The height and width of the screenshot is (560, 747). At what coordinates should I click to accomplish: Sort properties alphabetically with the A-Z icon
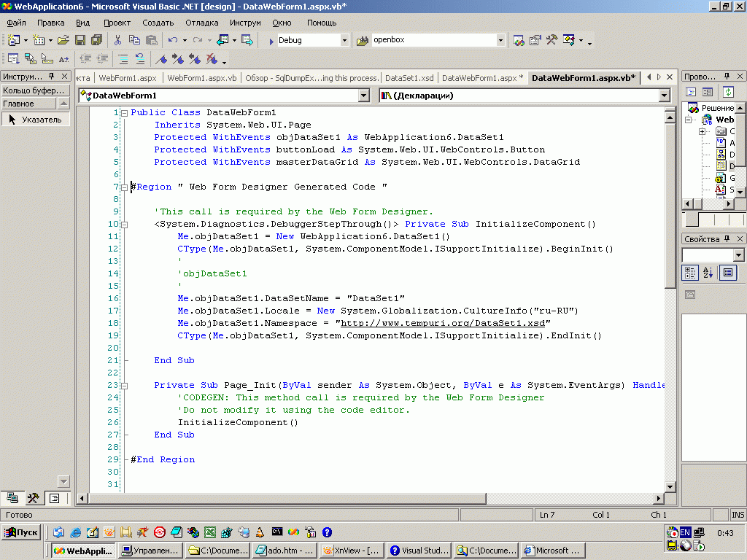coord(708,273)
